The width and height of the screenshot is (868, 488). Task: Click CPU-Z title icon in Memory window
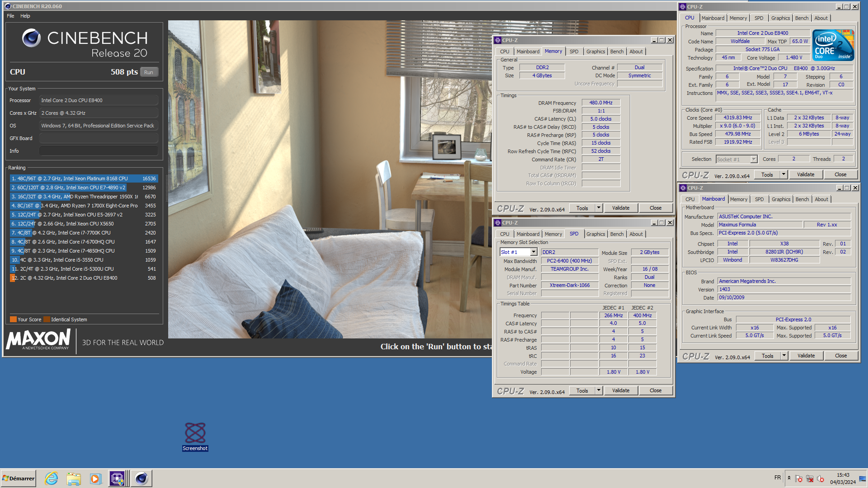point(498,40)
